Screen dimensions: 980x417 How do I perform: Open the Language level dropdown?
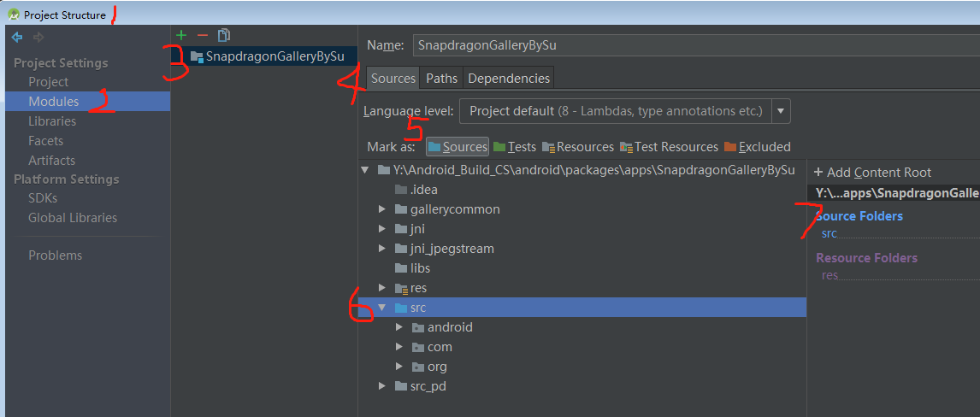pos(782,112)
